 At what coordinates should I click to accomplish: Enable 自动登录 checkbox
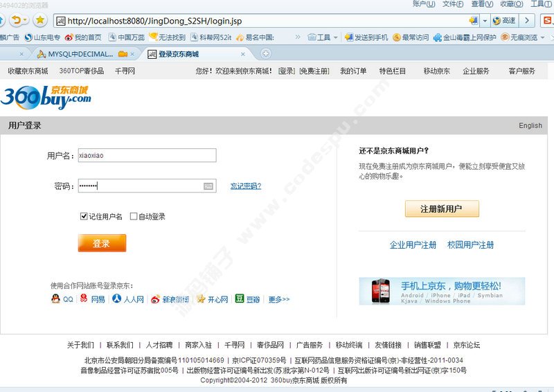click(x=134, y=216)
